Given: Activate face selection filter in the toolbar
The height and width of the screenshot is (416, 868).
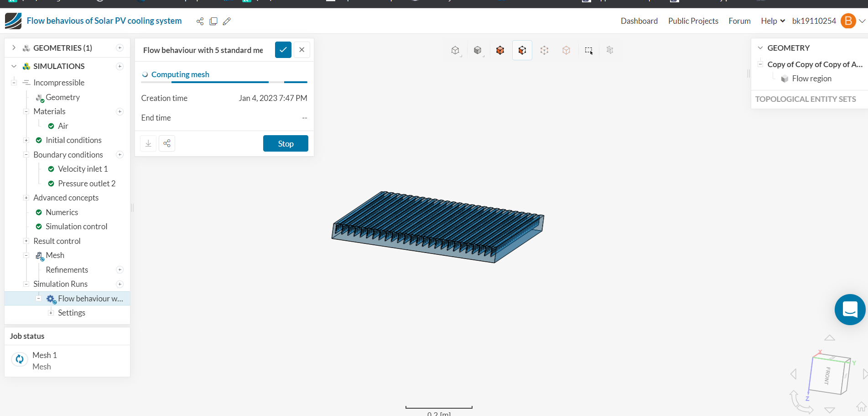Looking at the screenshot, I should coord(522,50).
